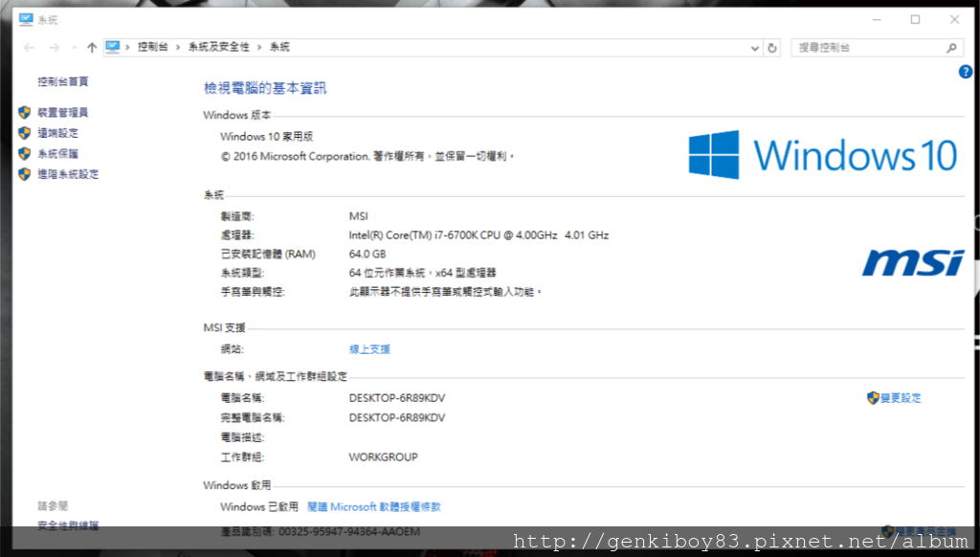Click the search Control Panel field
This screenshot has width=980, height=557.
877,48
